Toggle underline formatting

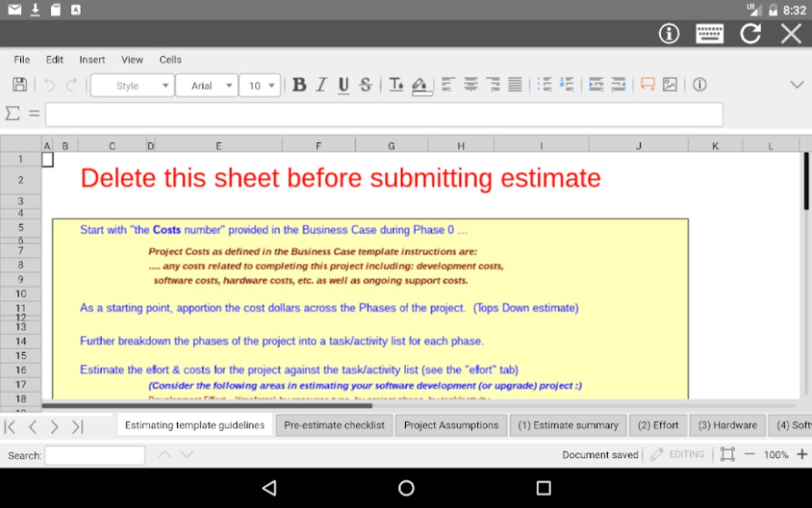point(343,85)
